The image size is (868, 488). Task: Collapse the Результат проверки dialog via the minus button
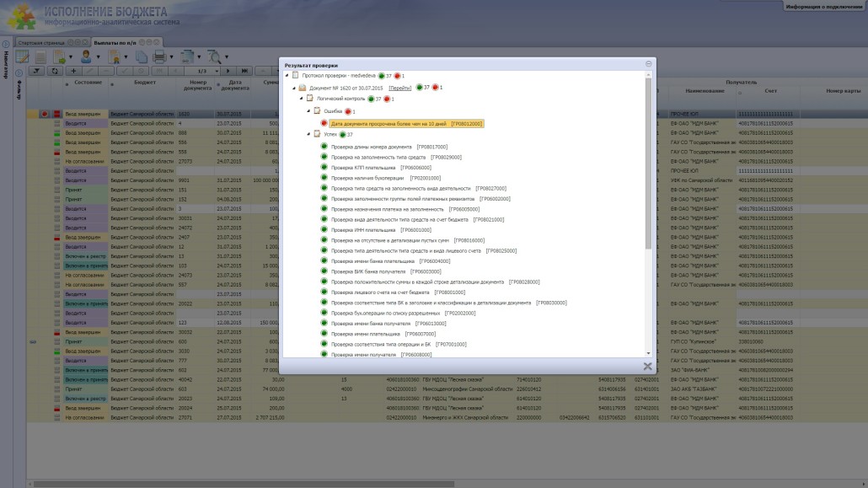tap(648, 64)
